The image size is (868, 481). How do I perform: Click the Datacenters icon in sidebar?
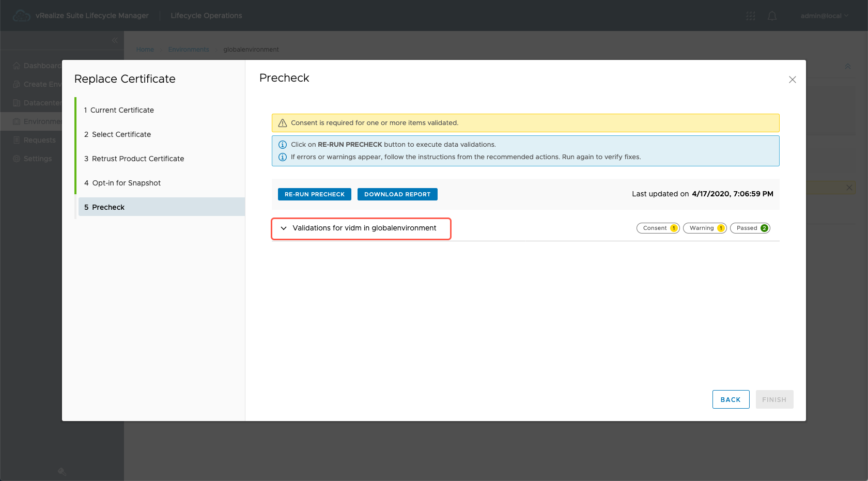click(x=17, y=103)
